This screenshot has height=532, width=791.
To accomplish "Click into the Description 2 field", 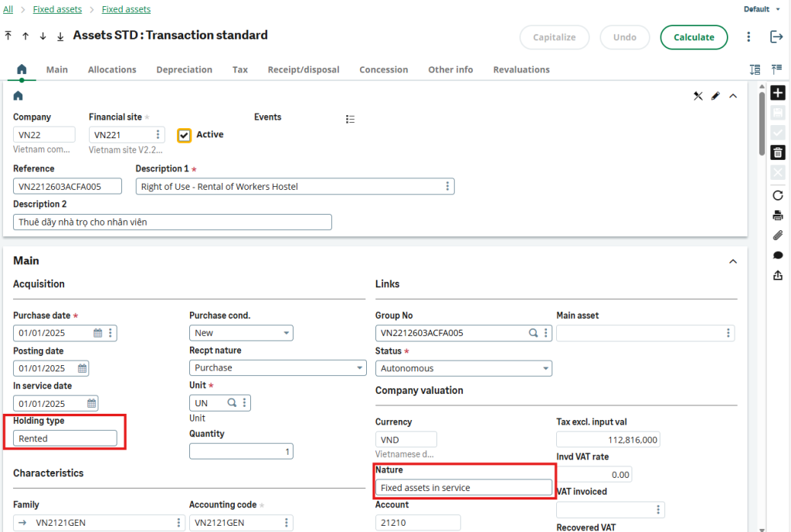I will (172, 222).
